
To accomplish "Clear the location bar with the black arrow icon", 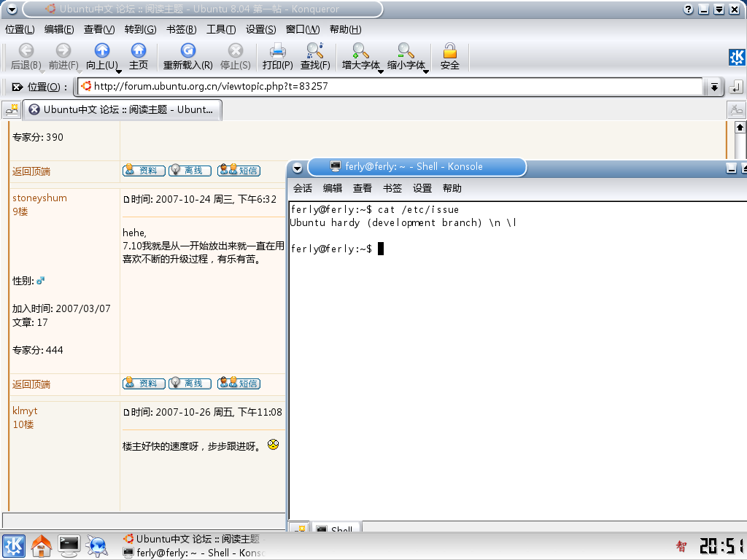I will point(18,87).
